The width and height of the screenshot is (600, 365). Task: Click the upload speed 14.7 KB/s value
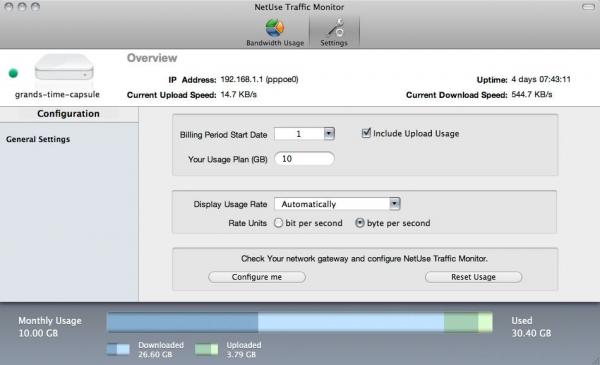pyautogui.click(x=238, y=95)
